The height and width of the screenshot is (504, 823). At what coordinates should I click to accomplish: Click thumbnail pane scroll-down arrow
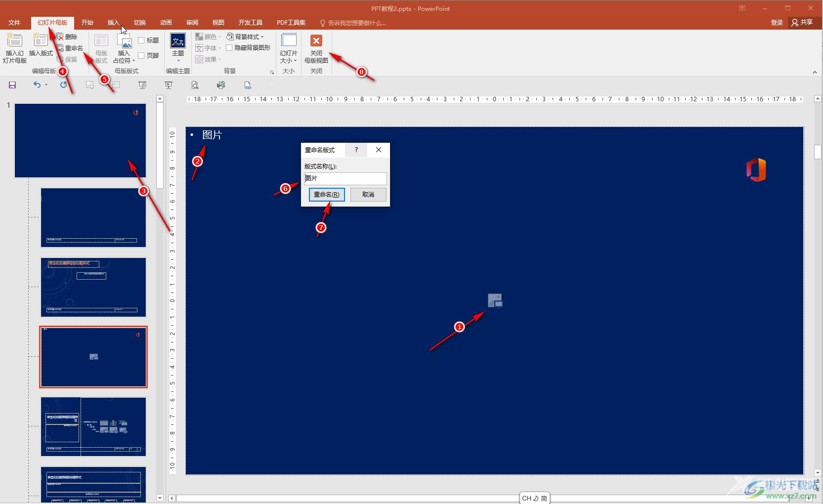(160, 498)
